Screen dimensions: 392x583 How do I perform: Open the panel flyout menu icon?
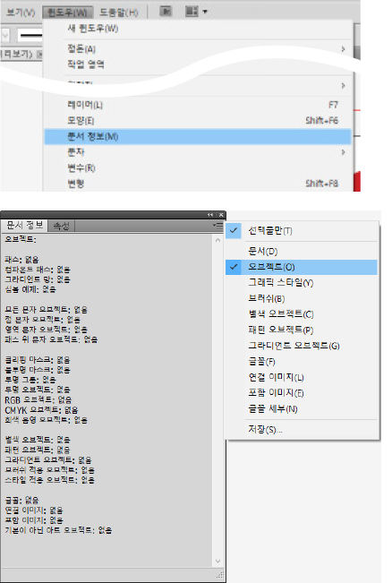[x=218, y=226]
